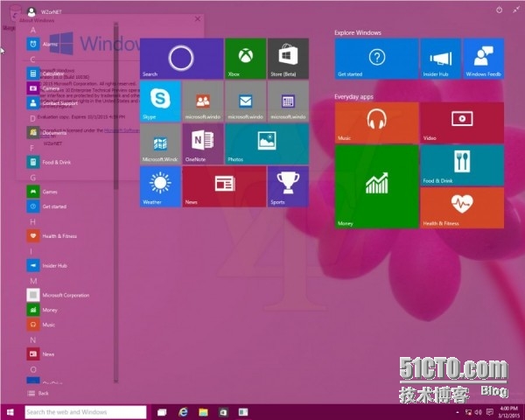Open Health & Fitness in the app list

(x=52, y=235)
